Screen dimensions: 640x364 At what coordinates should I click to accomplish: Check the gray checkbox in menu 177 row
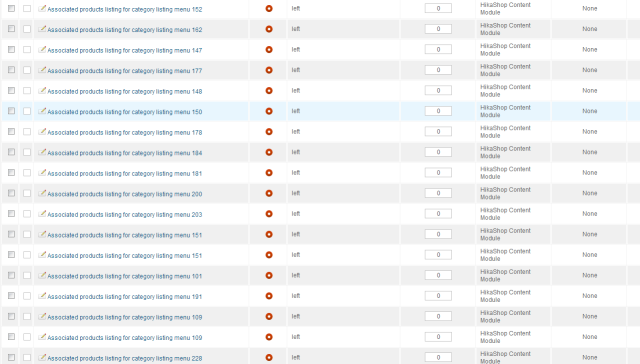point(11,70)
